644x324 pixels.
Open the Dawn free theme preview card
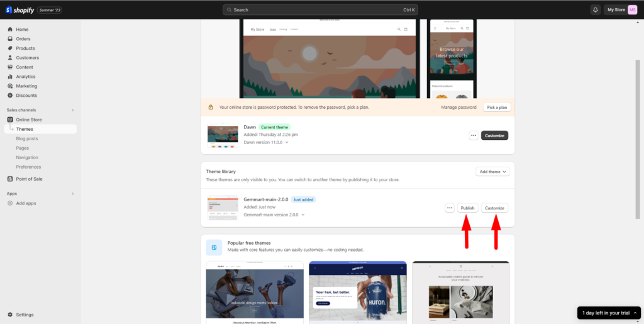pos(255,293)
